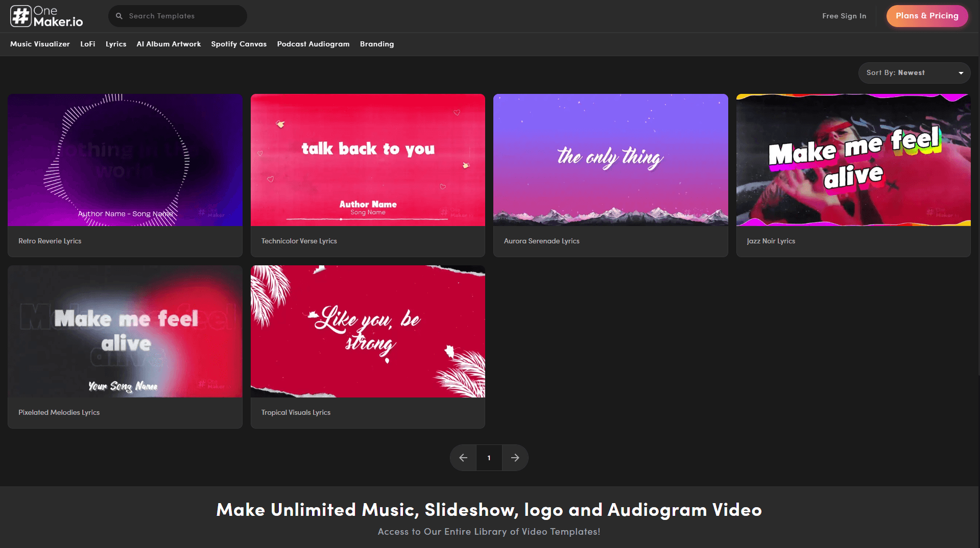This screenshot has height=548, width=980.
Task: Click the Technicolor Verse Lyrics title
Action: point(299,241)
